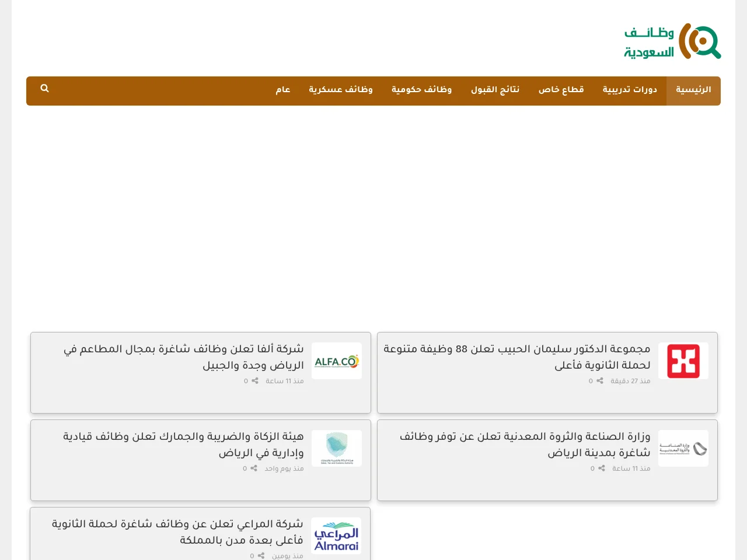Image resolution: width=747 pixels, height=560 pixels.
Task: Open the Zakat Tax Customs Authority logo thumbnail
Action: click(x=337, y=449)
